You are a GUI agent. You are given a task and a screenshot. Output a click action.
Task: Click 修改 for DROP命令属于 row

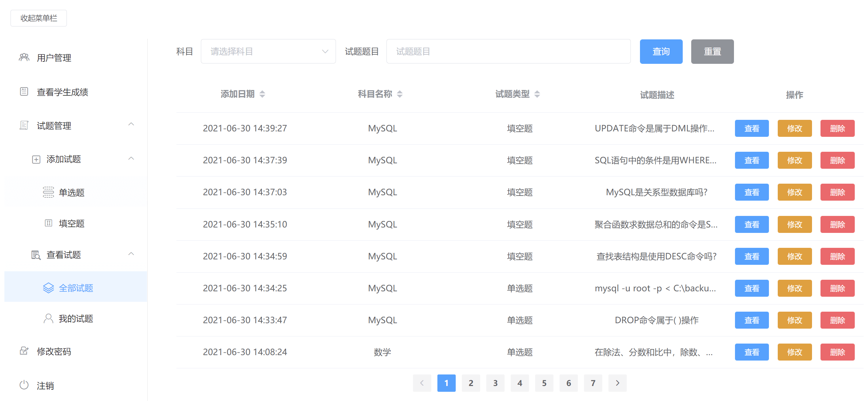point(794,320)
